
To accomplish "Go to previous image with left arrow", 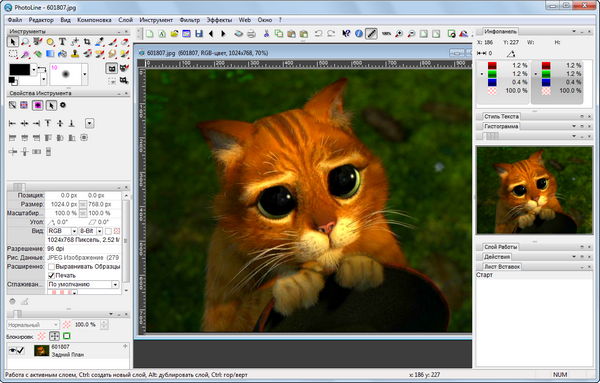I will (x=211, y=34).
